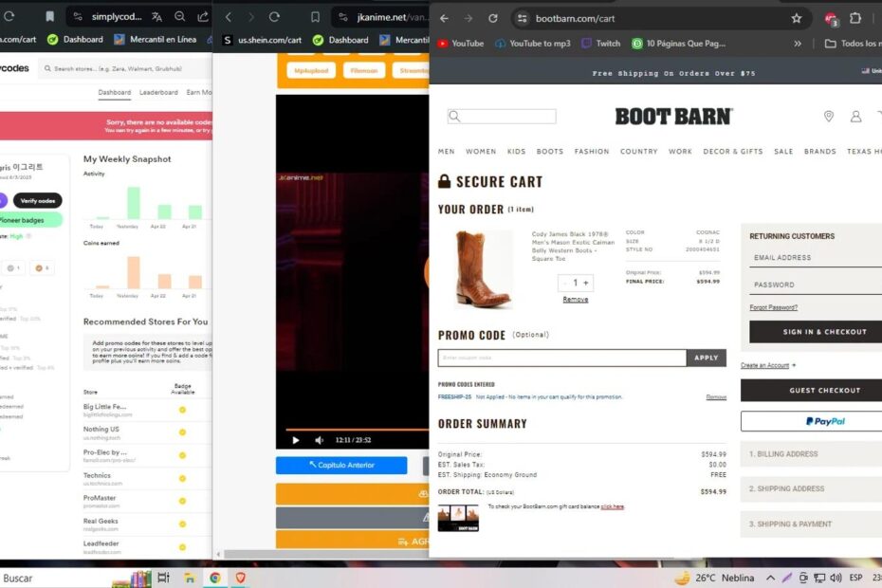882x588 pixels.
Task: Open the WOMEN navigation menu
Action: pos(481,152)
